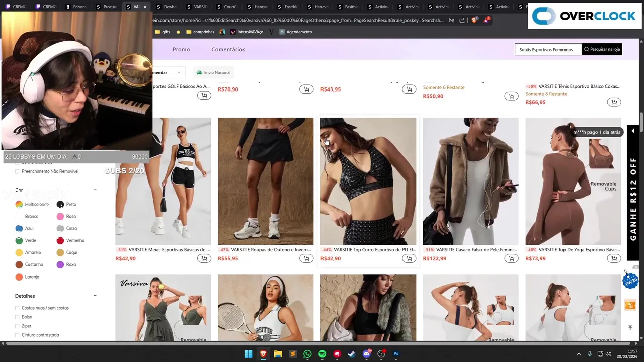Collapse the Detalhes filter section
The width and height of the screenshot is (644, 362).
[95, 296]
